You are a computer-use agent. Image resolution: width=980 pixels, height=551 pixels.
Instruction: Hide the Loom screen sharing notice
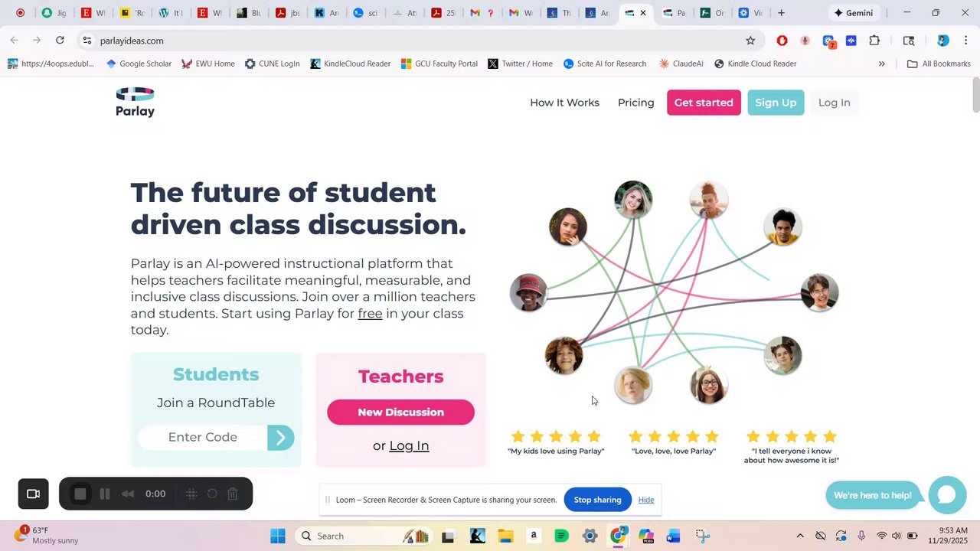[x=646, y=500]
